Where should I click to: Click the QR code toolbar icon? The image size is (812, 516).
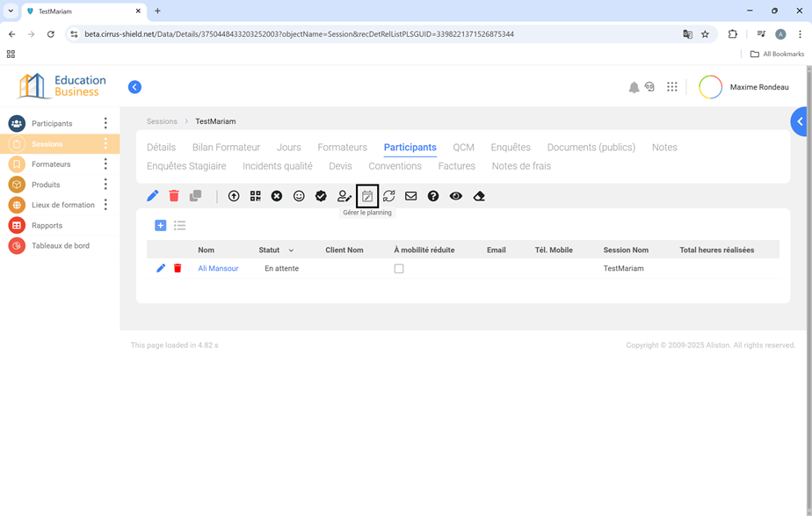pyautogui.click(x=255, y=196)
